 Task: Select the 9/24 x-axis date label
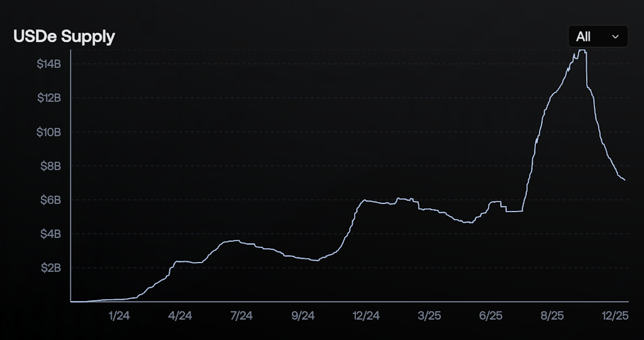[x=304, y=315]
